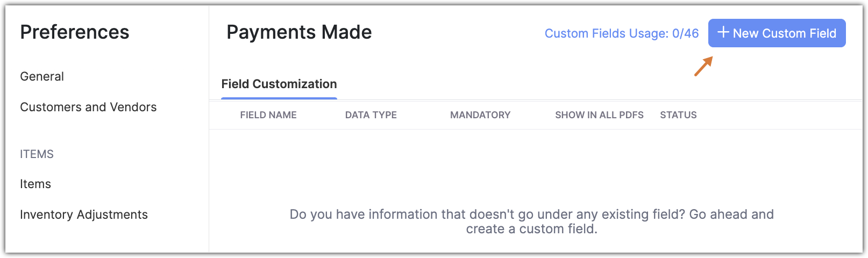Open Inventory Adjustments preferences

pos(84,214)
